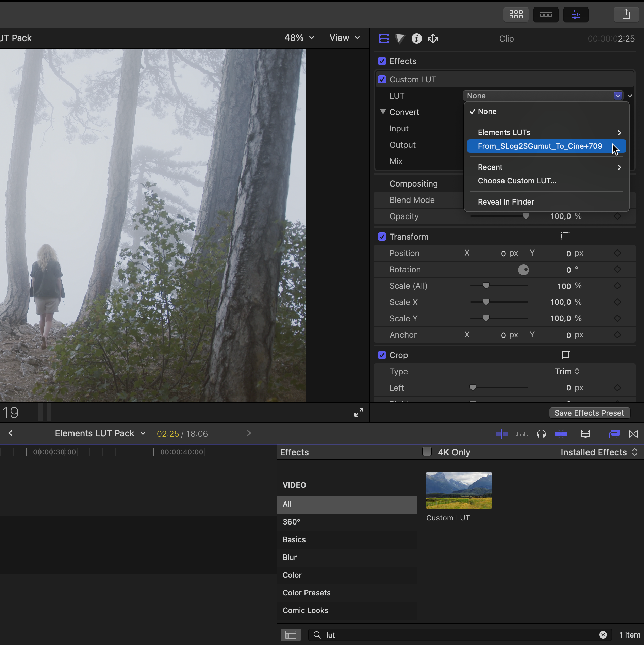Disable the Custom LUT effect checkbox

pos(382,79)
